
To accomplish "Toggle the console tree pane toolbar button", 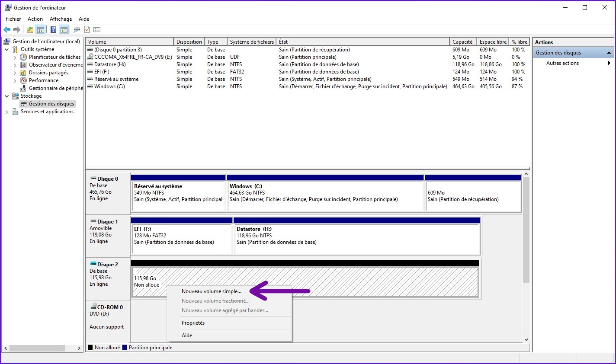I will click(41, 29).
